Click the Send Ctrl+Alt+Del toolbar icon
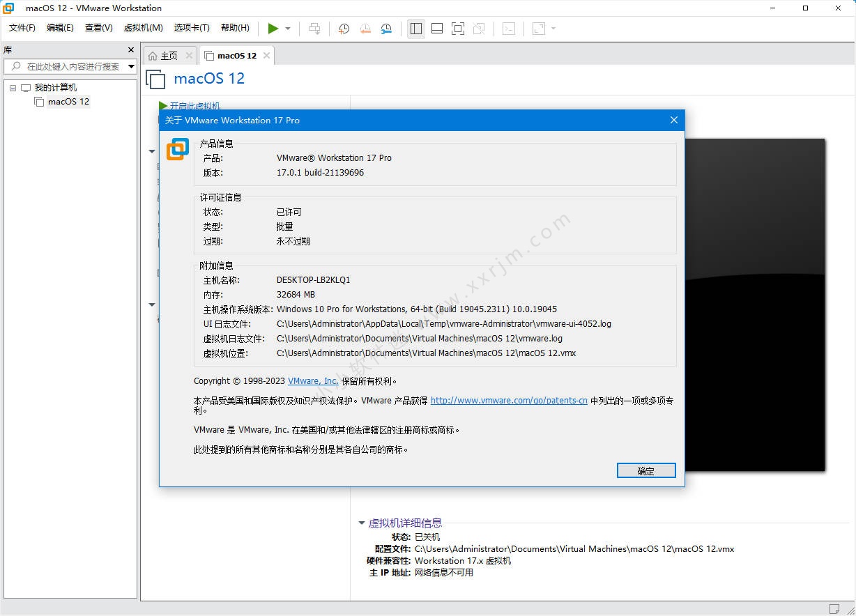The height and width of the screenshot is (616, 856). [x=315, y=29]
